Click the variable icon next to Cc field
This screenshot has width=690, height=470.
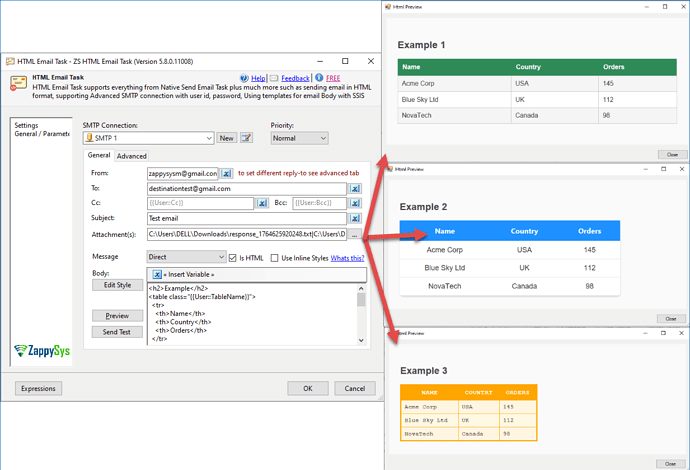[262, 203]
